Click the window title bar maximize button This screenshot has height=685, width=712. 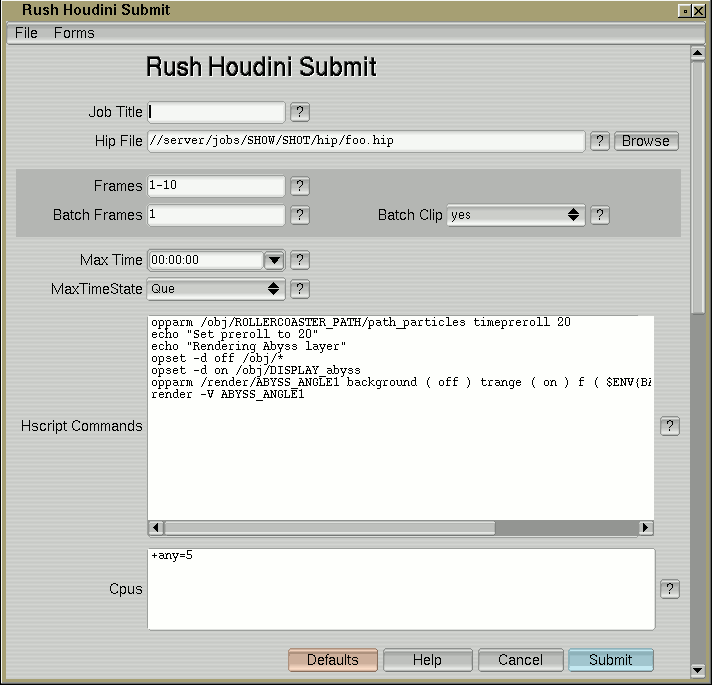(685, 10)
